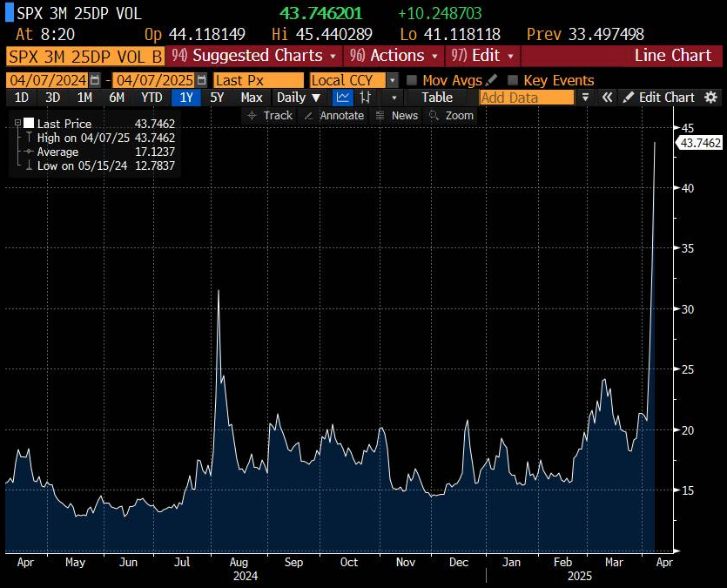727x588 pixels.
Task: Enable the Mov Avgs checkbox
Action: [x=413, y=80]
